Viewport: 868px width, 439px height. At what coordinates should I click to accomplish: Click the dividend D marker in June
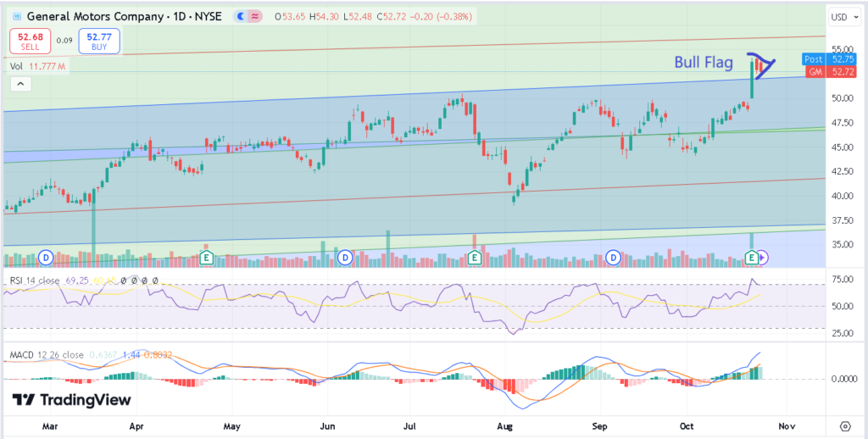pos(344,258)
